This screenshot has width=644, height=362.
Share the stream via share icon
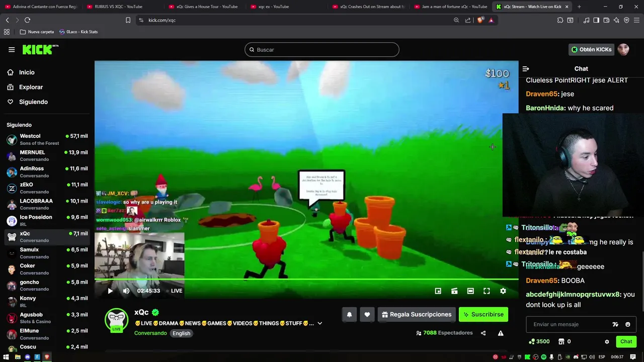coord(484,333)
